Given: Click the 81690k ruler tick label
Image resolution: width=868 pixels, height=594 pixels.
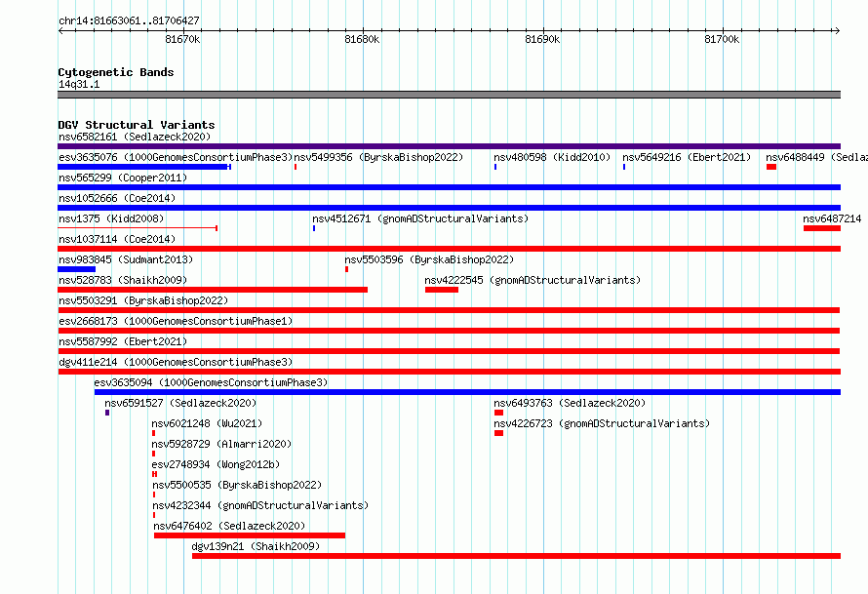Looking at the screenshot, I should [x=542, y=39].
